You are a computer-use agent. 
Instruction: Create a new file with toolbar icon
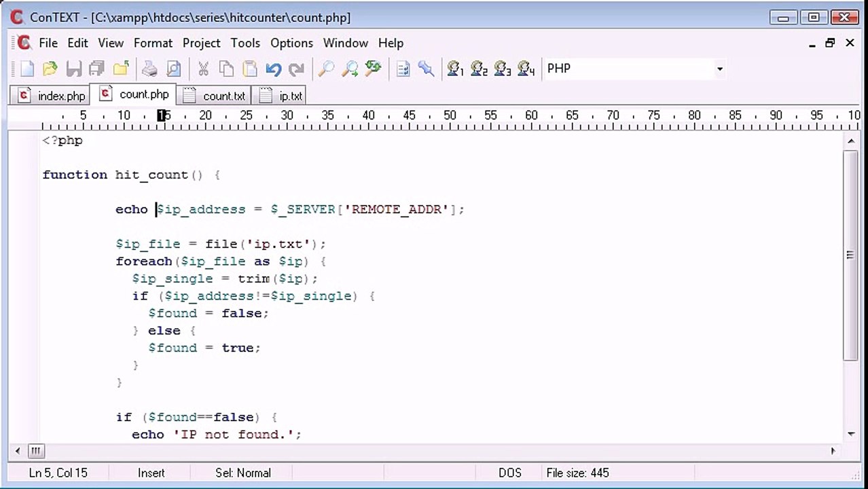click(x=26, y=69)
